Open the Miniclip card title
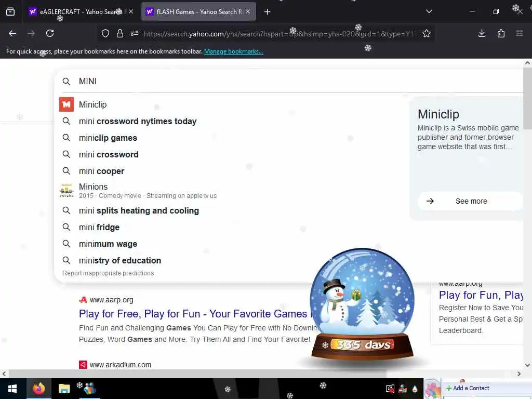This screenshot has width=532, height=399. coord(438,114)
